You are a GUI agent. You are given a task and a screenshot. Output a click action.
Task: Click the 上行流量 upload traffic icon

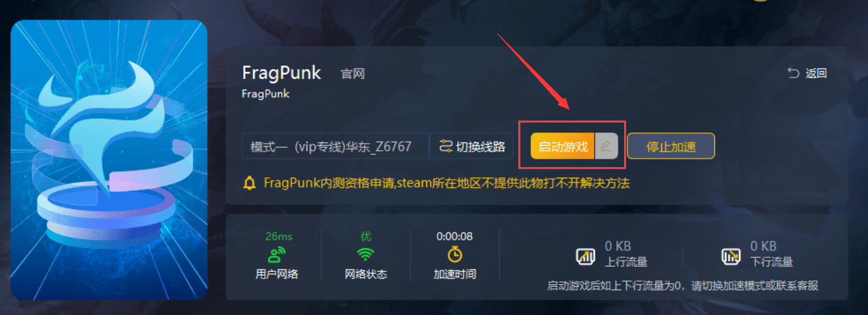point(586,256)
